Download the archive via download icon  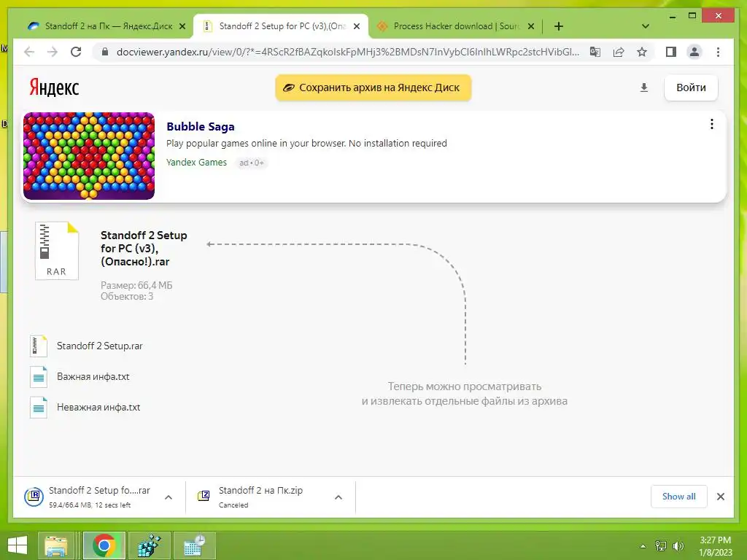643,87
